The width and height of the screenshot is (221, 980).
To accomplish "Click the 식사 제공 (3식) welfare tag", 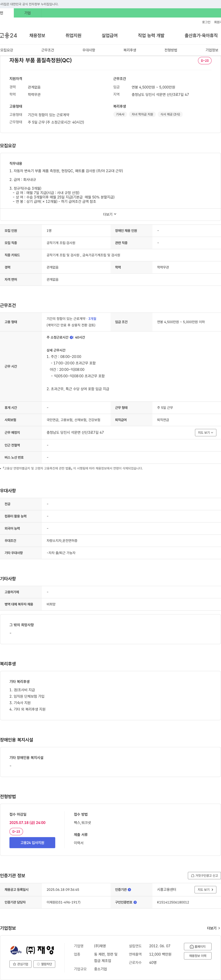I will [x=170, y=114].
